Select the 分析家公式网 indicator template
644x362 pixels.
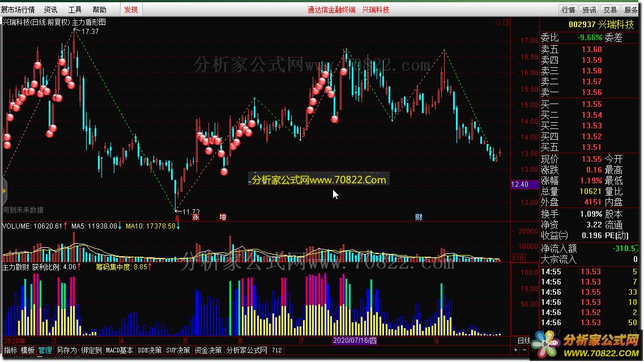pyautogui.click(x=247, y=350)
